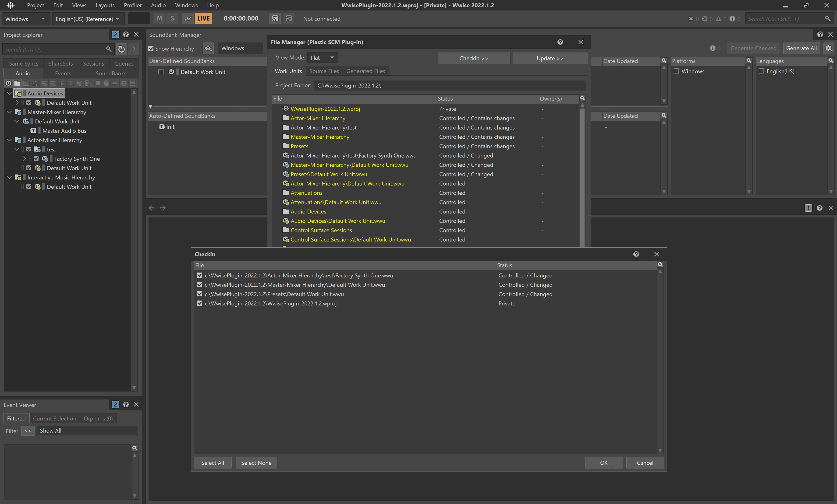Screen dimensions: 837x504
Task: Click the File list search magnifier icon
Action: [582, 98]
